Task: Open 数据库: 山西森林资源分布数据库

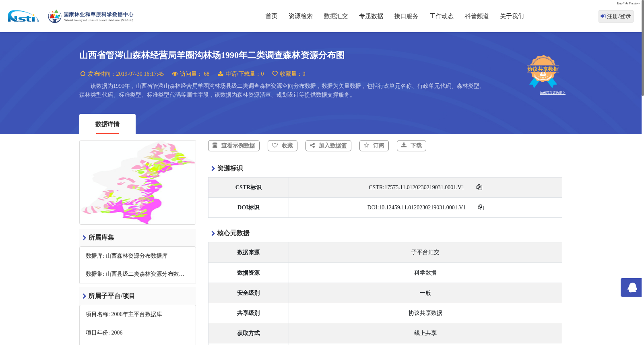Action: point(127,256)
